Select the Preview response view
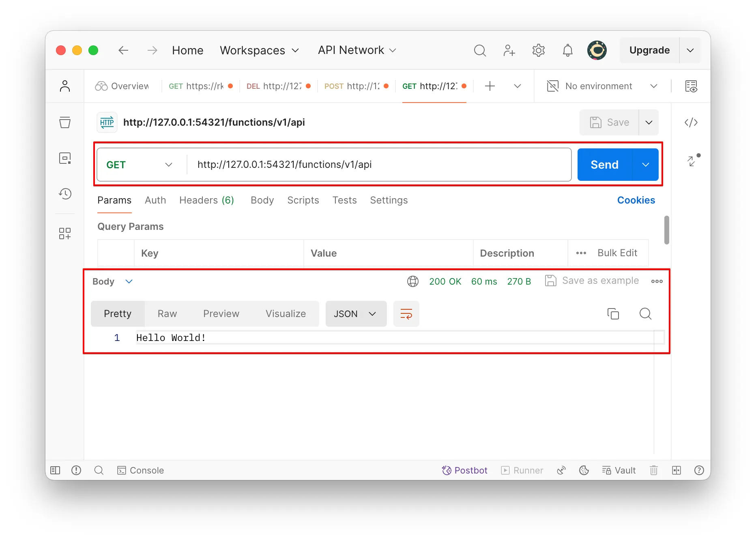The width and height of the screenshot is (756, 540). coord(221,314)
